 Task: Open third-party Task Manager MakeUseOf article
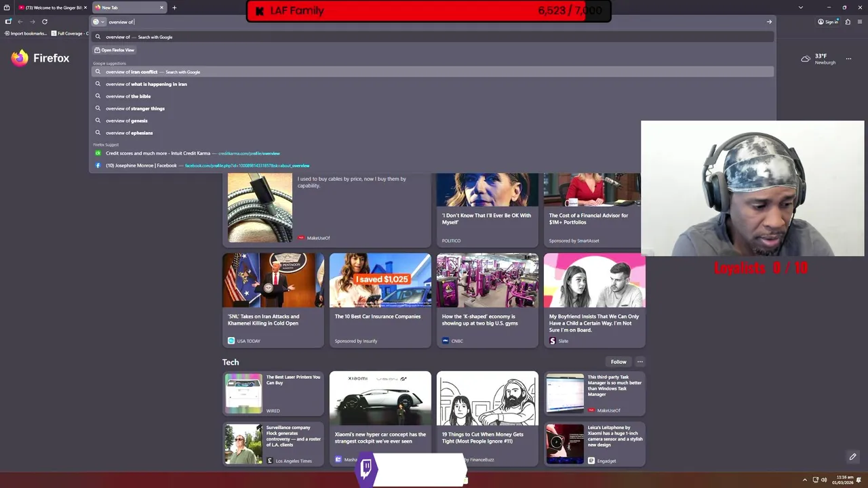tap(594, 393)
